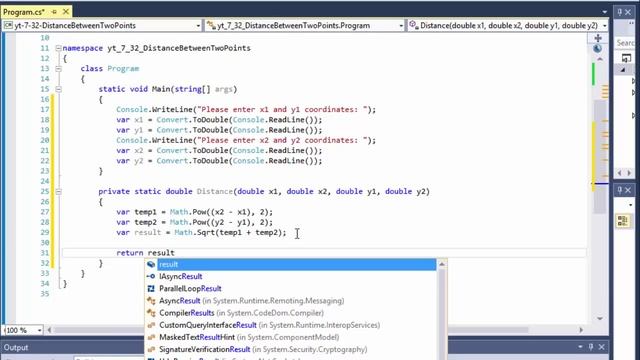Click the icon beside CustomQueryInterfaceResult
The image size is (640, 360).
(x=151, y=325)
